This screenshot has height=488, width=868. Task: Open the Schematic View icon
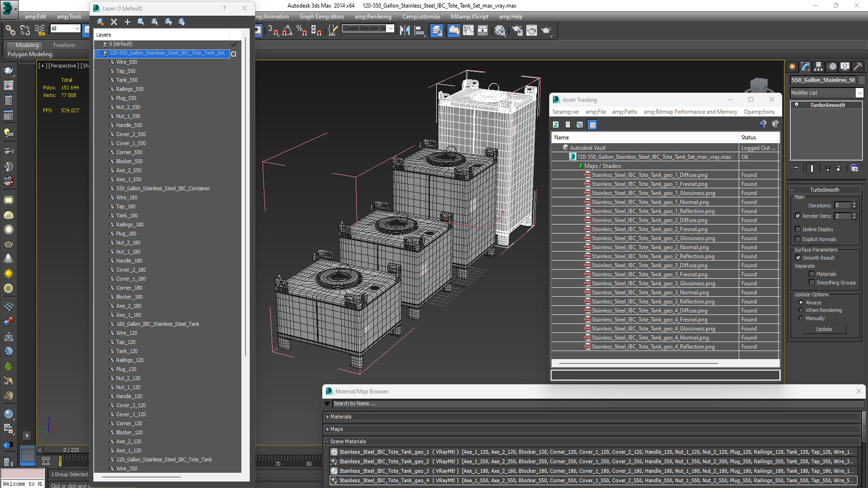(x=482, y=30)
